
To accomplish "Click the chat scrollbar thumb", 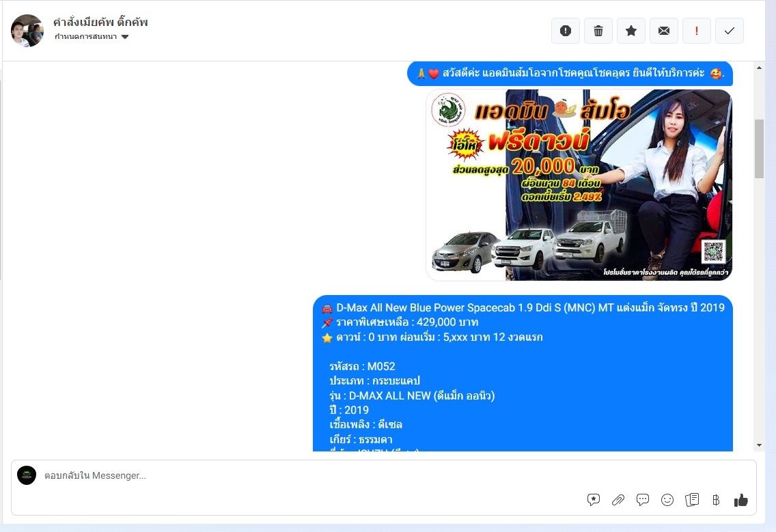I will 759,148.
